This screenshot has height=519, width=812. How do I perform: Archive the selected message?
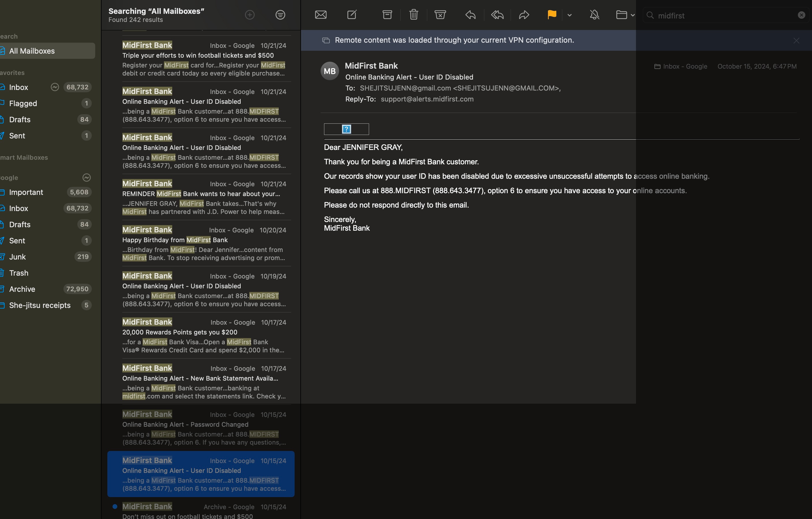[x=387, y=15]
